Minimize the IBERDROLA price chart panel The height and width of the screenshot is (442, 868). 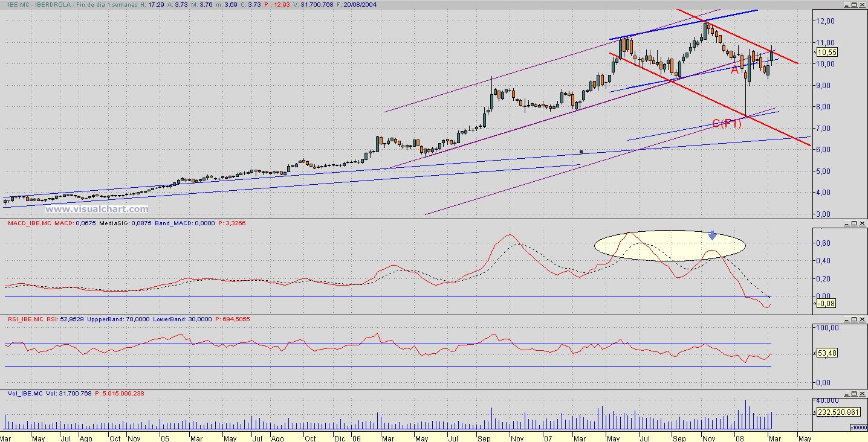pos(847,4)
